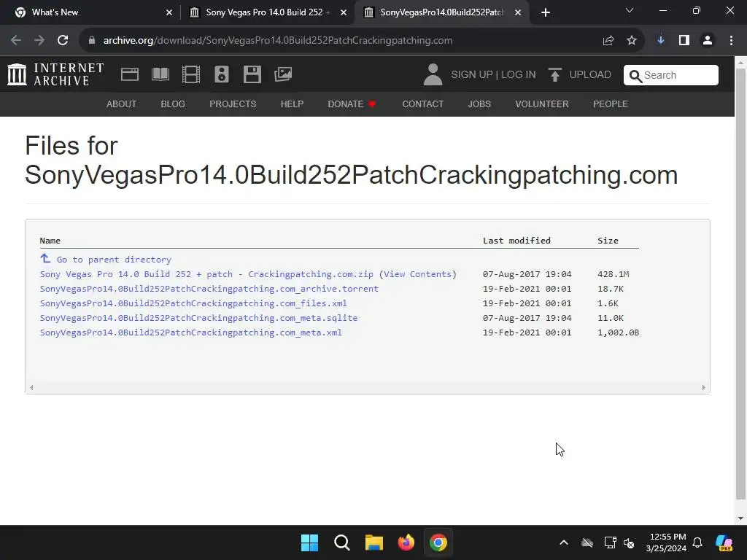Toggle the Chrome side panel
Screen dimensions: 747x560
[x=684, y=41]
